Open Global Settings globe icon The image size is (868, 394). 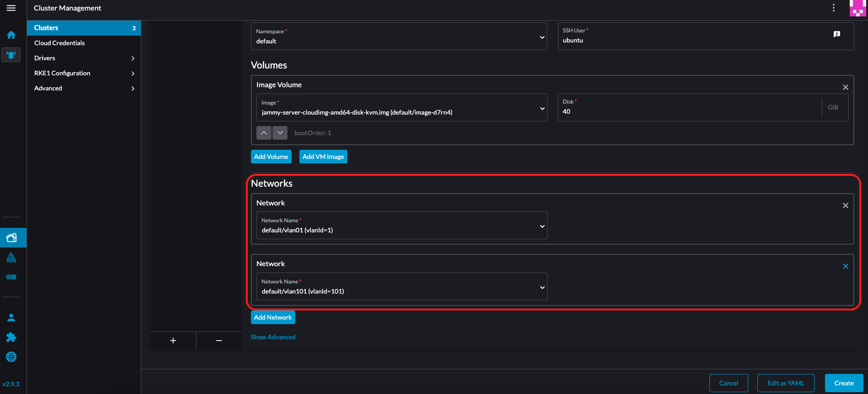point(11,357)
